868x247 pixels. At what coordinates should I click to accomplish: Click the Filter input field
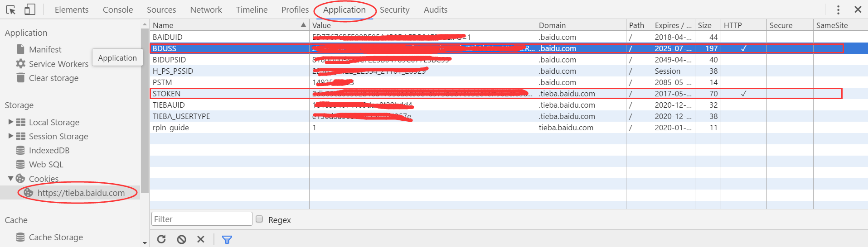pos(202,219)
